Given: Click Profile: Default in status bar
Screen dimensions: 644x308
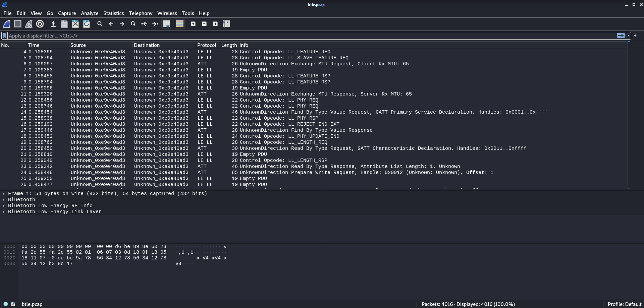Looking at the screenshot, I should click(x=624, y=304).
